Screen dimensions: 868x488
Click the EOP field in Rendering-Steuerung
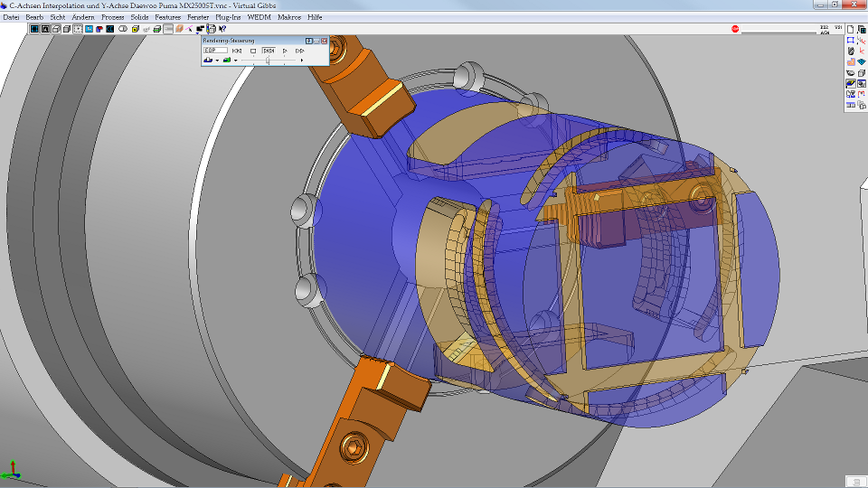(x=215, y=51)
